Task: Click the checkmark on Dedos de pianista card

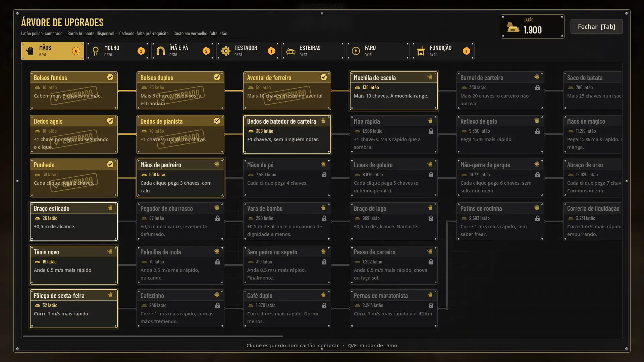Action: click(x=217, y=121)
